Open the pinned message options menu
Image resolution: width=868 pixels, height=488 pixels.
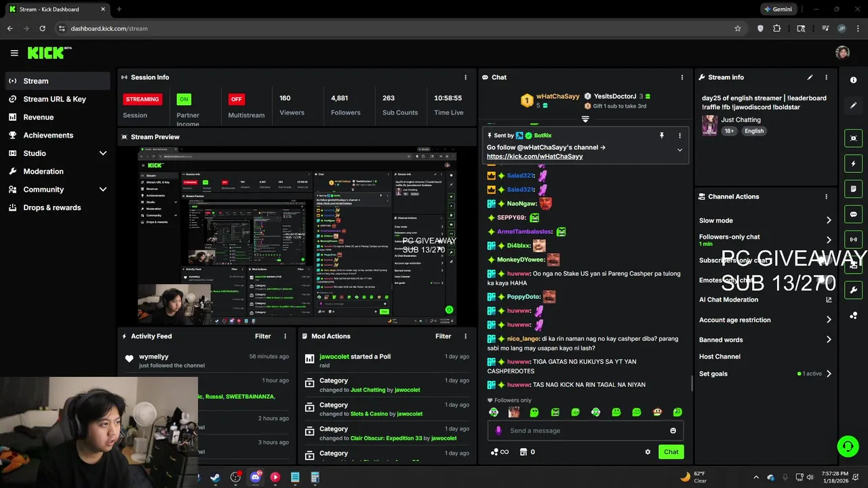tap(679, 136)
